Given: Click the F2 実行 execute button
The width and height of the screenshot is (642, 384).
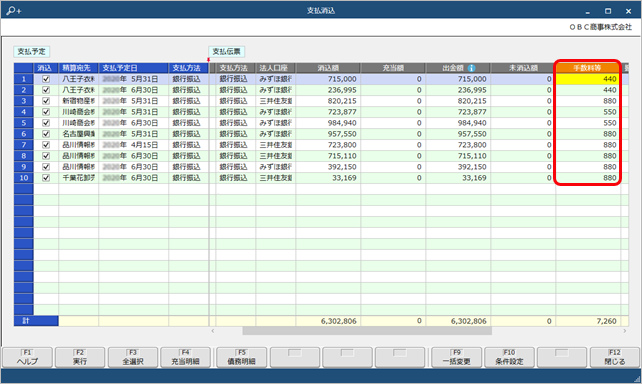Looking at the screenshot, I should coord(80,357).
